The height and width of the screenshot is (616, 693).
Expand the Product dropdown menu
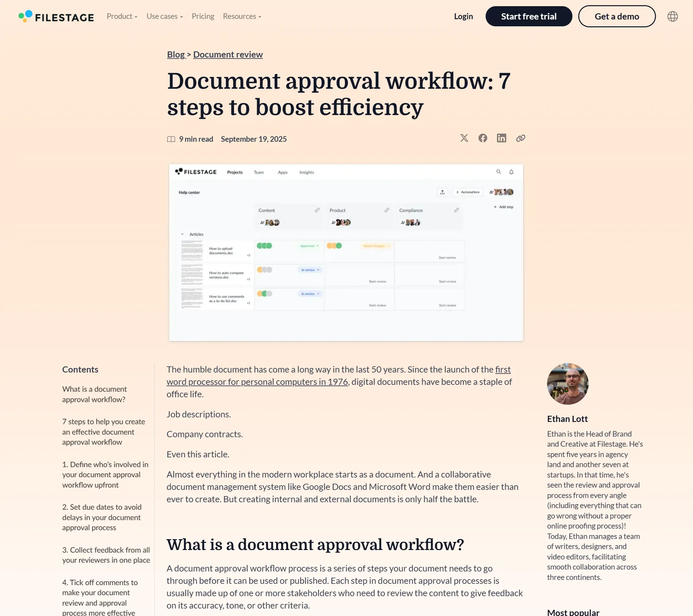tap(122, 16)
